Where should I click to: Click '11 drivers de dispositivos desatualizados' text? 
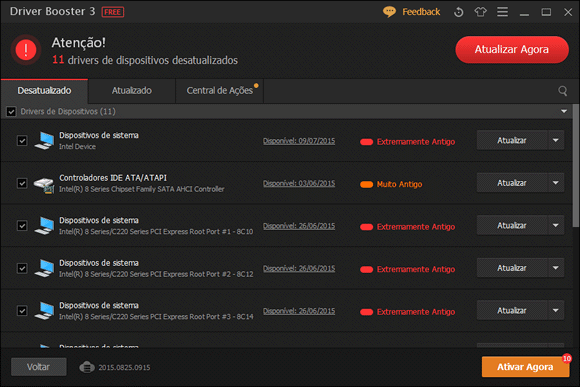(x=145, y=60)
